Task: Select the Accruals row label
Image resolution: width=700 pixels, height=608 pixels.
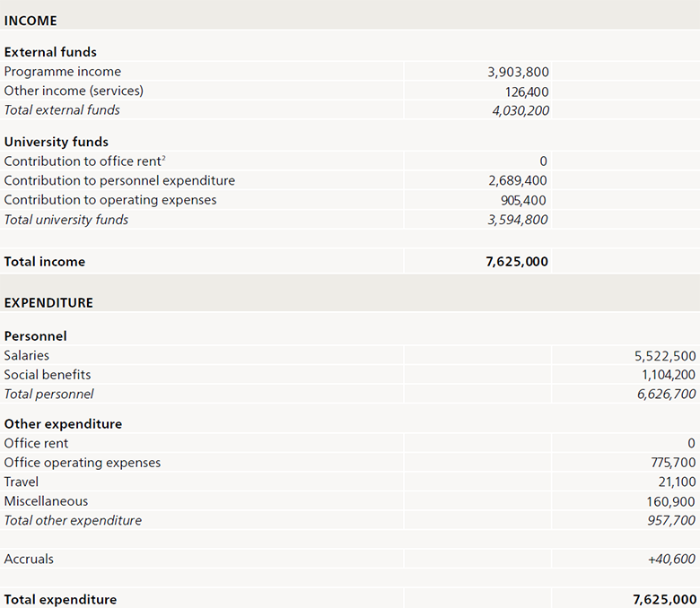Action: (29, 559)
